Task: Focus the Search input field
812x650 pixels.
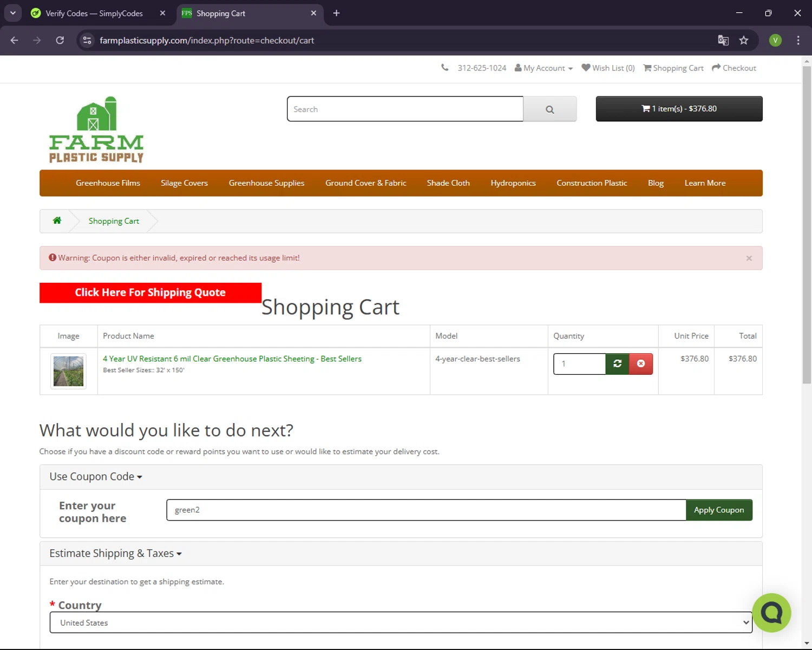Action: point(405,109)
